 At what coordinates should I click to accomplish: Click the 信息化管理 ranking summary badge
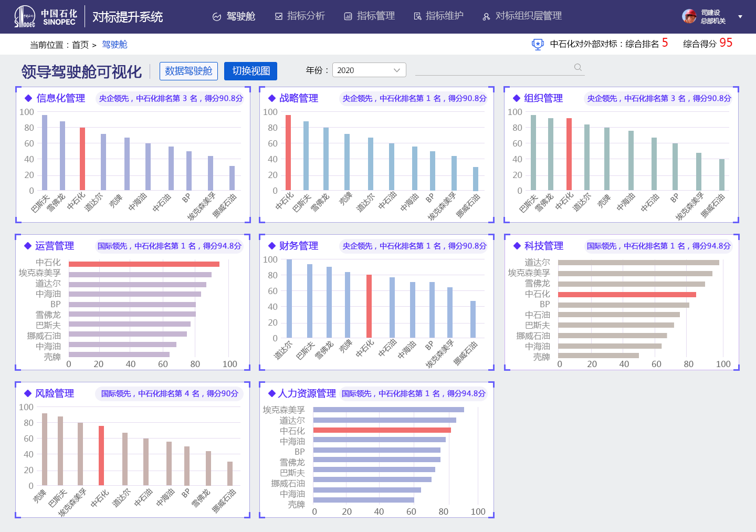[x=171, y=98]
